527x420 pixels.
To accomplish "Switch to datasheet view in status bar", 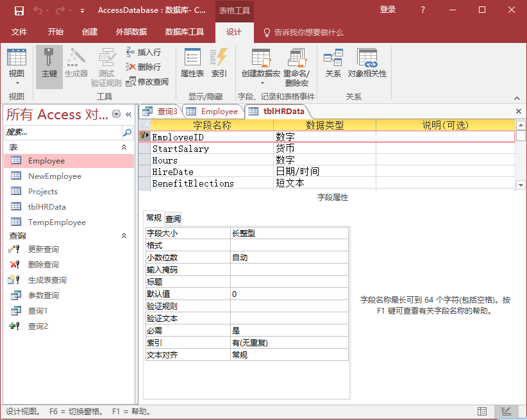I will pyautogui.click(x=482, y=411).
